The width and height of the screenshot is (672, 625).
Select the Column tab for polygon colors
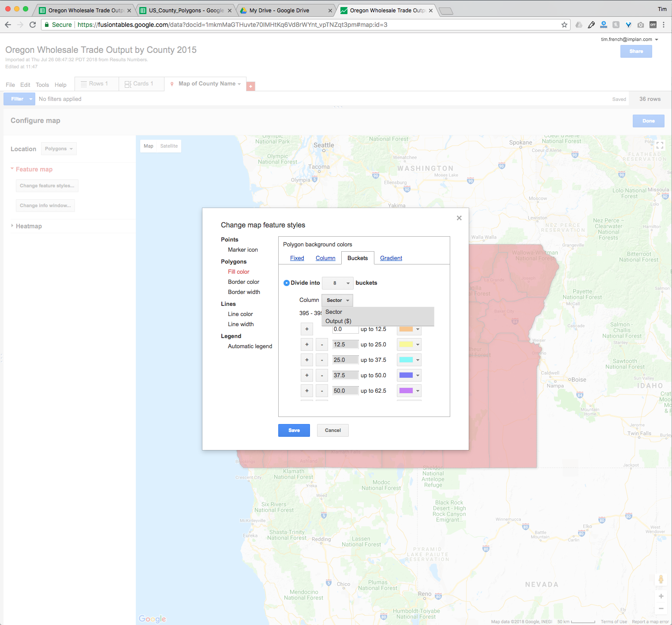click(325, 258)
